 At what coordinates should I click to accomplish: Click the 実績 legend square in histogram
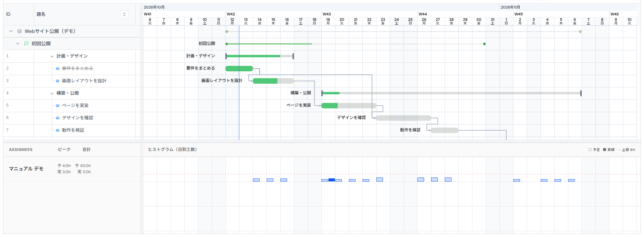(605, 150)
